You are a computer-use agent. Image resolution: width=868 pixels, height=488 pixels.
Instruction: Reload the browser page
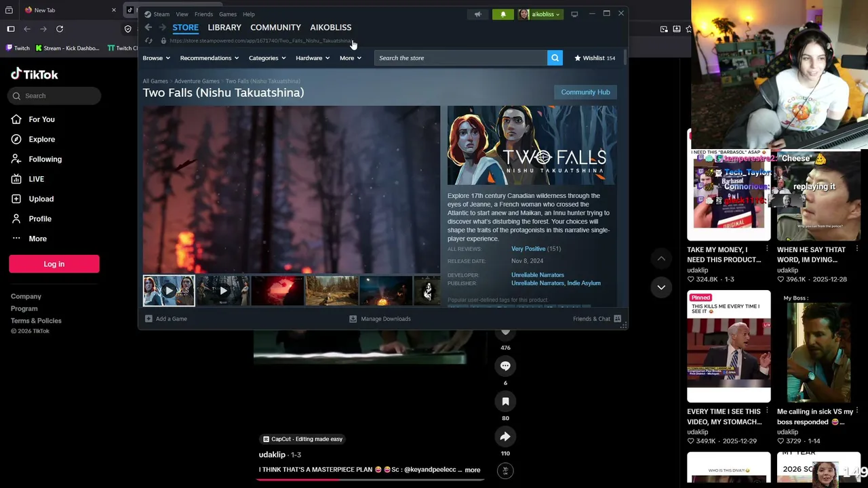point(60,28)
